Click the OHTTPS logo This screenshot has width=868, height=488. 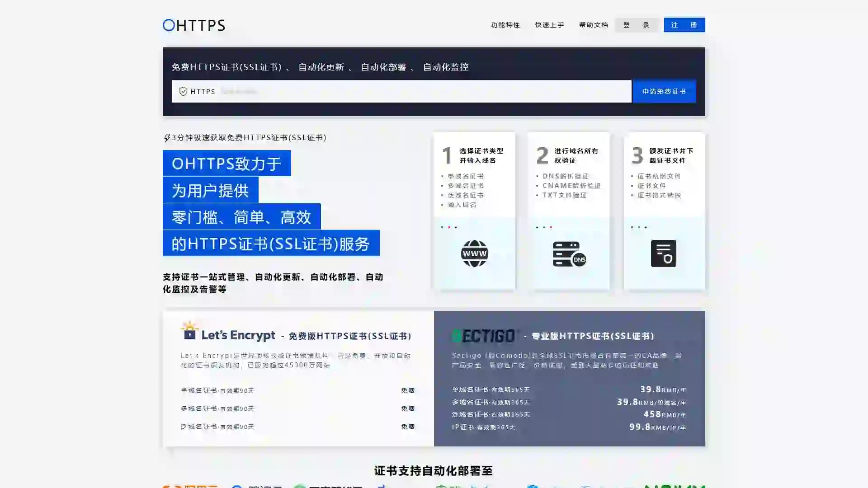pyautogui.click(x=194, y=25)
